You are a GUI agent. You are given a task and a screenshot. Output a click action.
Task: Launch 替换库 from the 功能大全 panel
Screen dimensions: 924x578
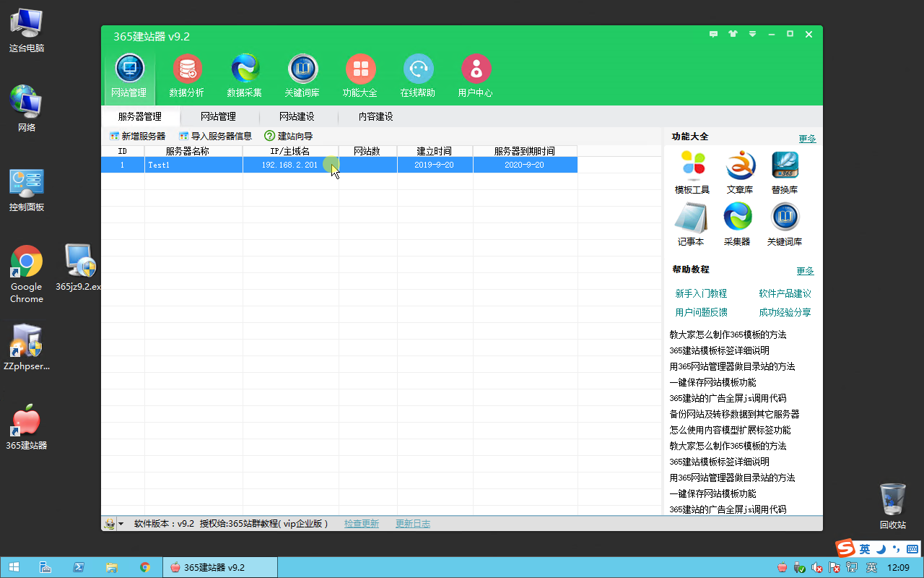tap(785, 173)
